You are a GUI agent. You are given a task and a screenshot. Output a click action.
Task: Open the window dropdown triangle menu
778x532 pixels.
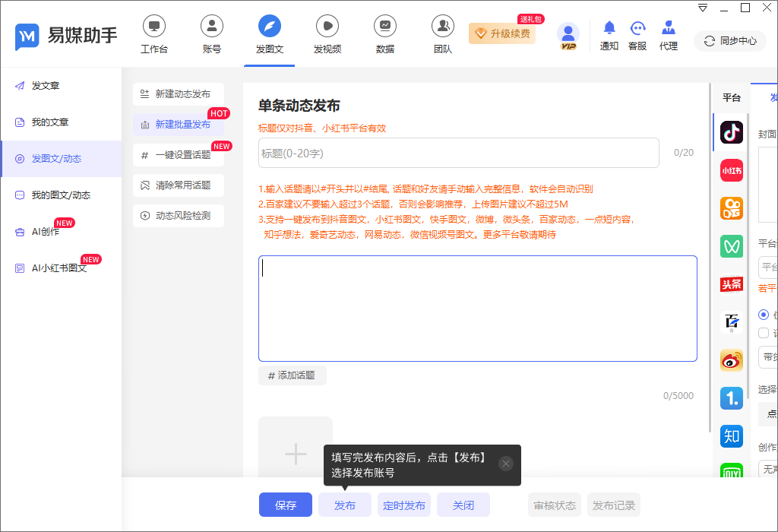tap(703, 8)
